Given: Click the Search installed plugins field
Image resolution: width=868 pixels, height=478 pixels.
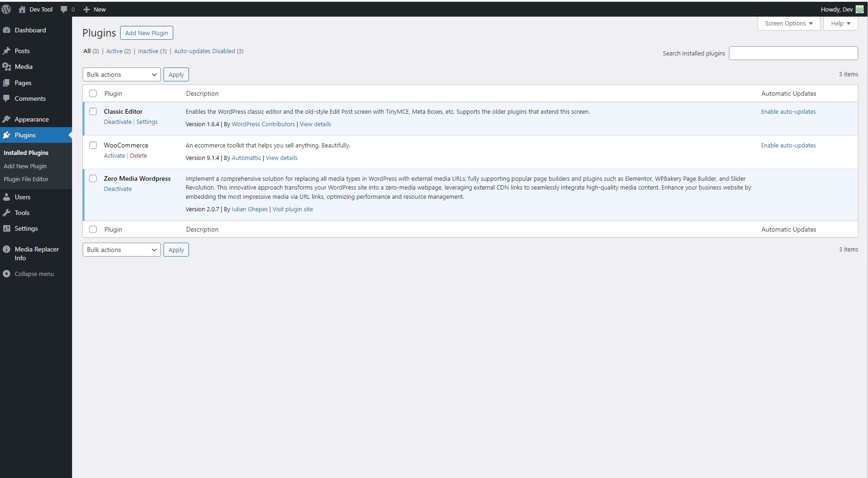Looking at the screenshot, I should (793, 53).
